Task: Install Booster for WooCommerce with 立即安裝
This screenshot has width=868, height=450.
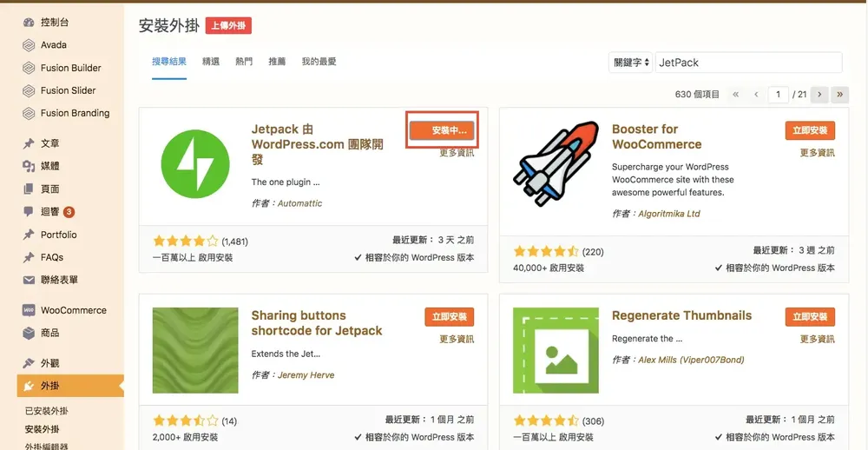Action: click(x=810, y=131)
